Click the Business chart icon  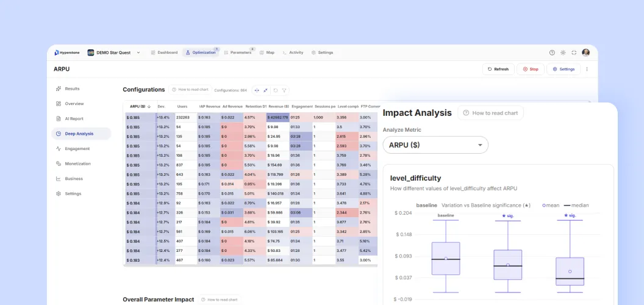click(x=59, y=179)
